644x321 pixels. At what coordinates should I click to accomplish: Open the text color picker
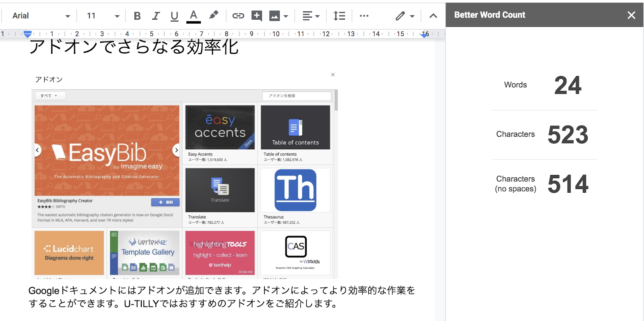point(194,16)
